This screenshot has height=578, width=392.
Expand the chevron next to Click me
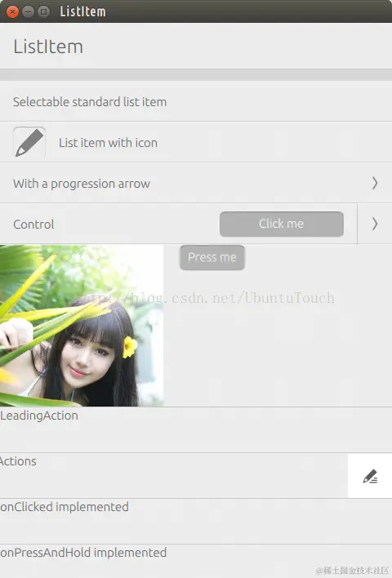click(375, 224)
